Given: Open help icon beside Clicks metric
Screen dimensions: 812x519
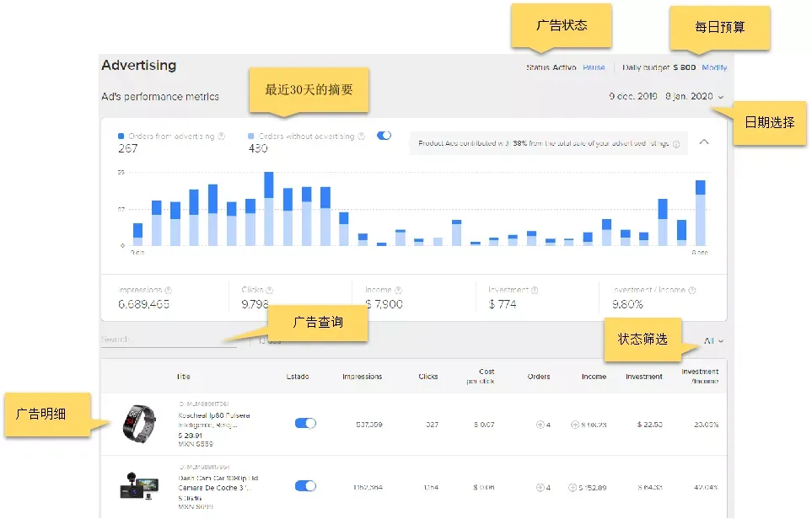Looking at the screenshot, I should point(269,291).
